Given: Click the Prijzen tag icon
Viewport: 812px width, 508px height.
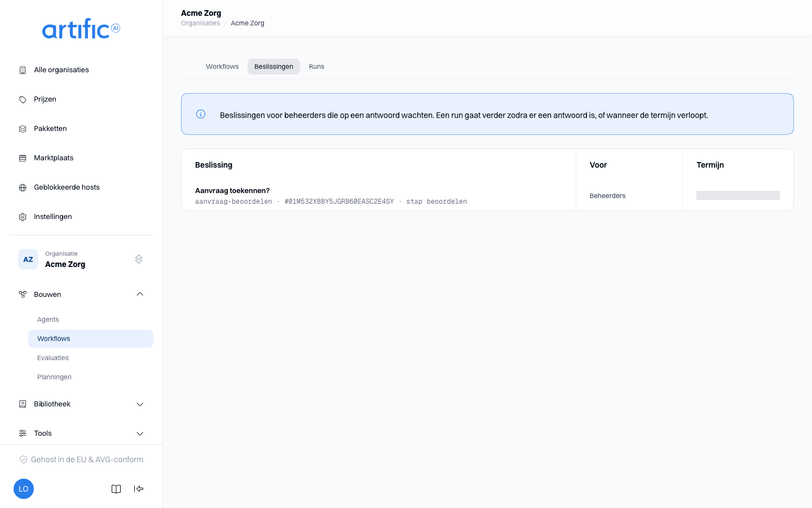Looking at the screenshot, I should [x=23, y=99].
